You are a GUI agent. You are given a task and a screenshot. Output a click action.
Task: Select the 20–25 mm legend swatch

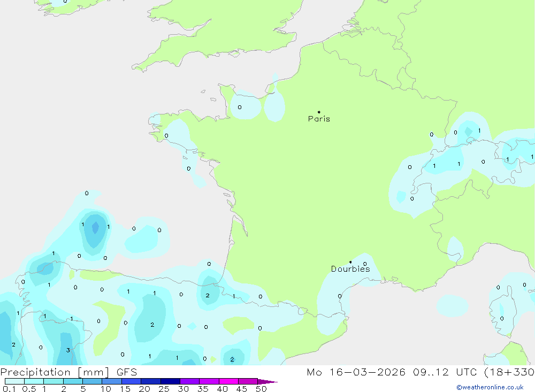[150, 381]
